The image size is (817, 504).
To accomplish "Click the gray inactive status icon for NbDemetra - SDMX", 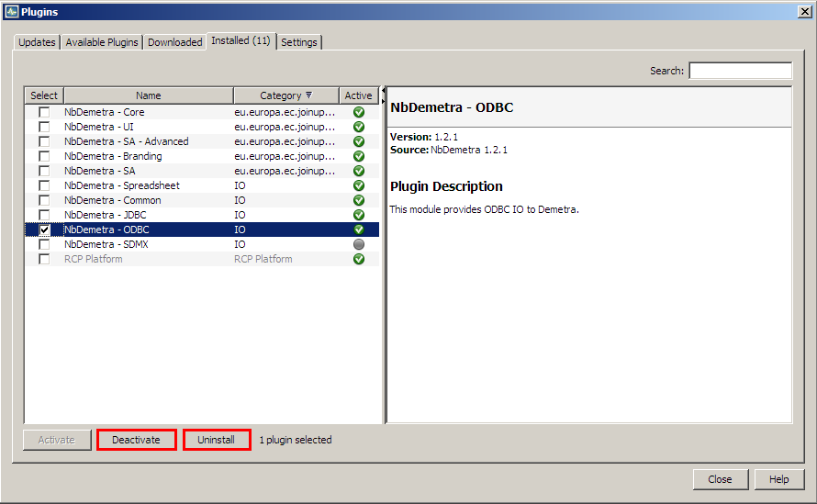I will (x=358, y=244).
